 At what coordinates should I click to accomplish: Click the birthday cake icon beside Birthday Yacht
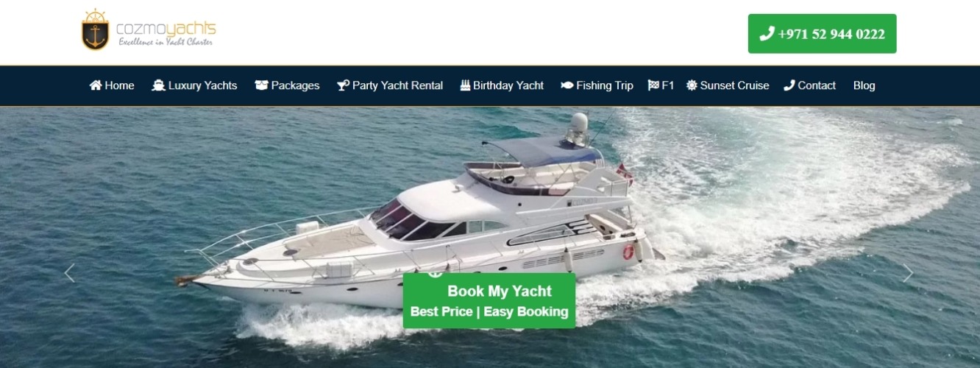pos(465,85)
